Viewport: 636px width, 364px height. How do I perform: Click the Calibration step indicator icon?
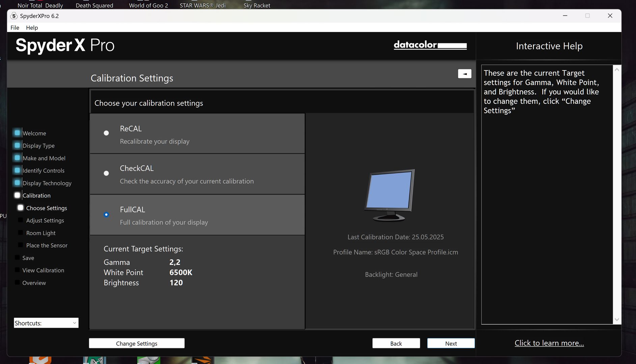point(17,195)
